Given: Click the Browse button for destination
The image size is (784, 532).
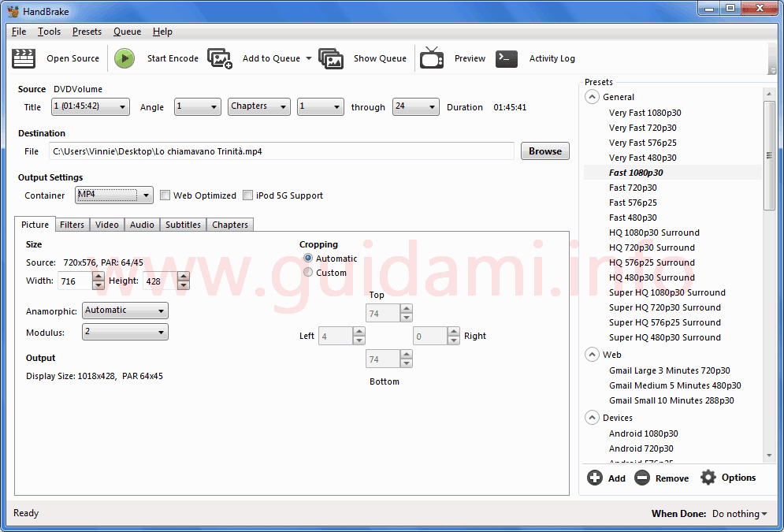Looking at the screenshot, I should pyautogui.click(x=544, y=151).
